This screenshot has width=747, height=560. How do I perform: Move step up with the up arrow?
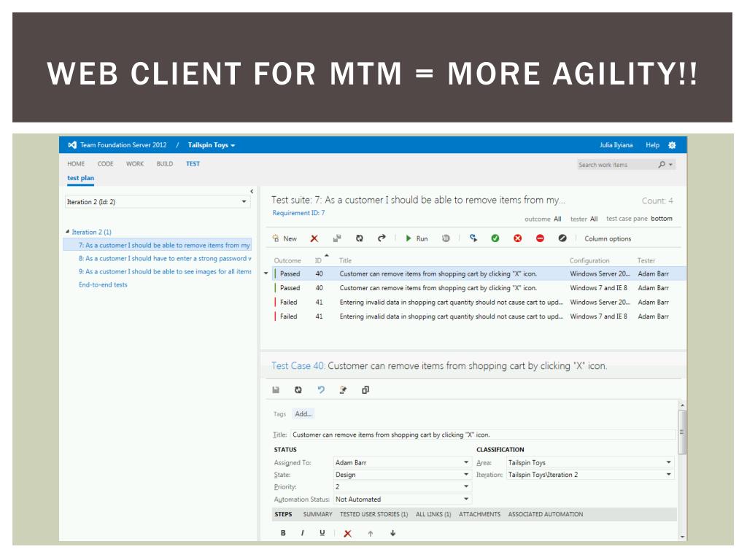pos(370,534)
